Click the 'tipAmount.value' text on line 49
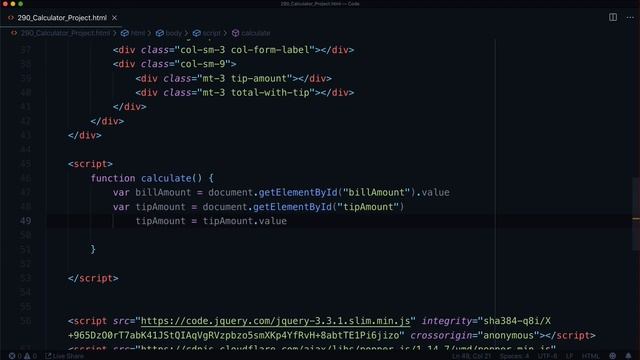 click(x=245, y=221)
